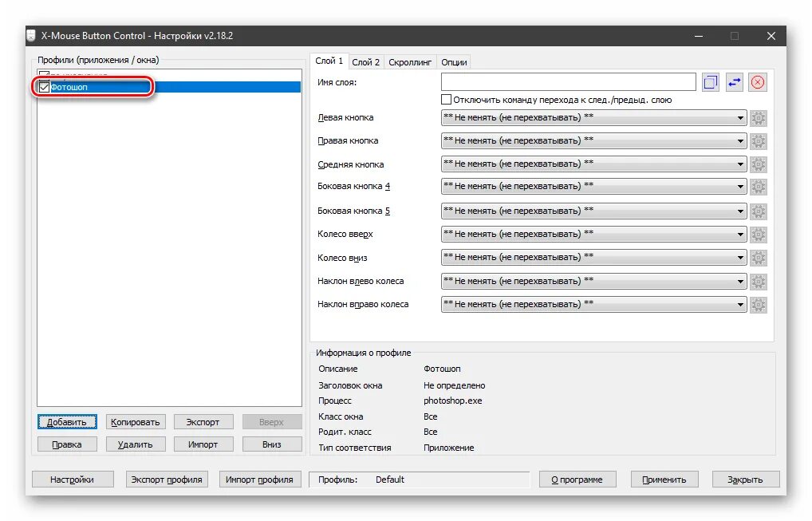Click the Default profile name text
Image resolution: width=812 pixels, height=521 pixels.
click(x=390, y=480)
